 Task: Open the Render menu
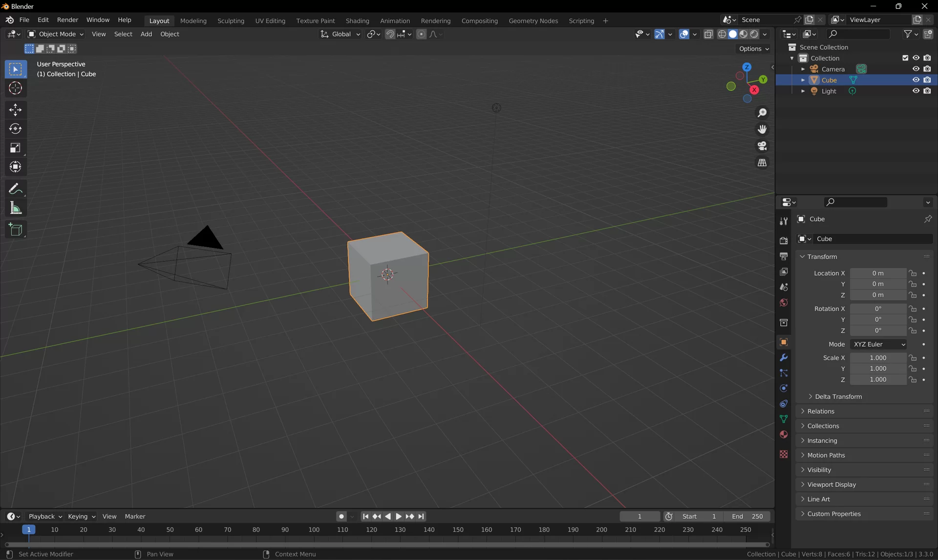(67, 20)
